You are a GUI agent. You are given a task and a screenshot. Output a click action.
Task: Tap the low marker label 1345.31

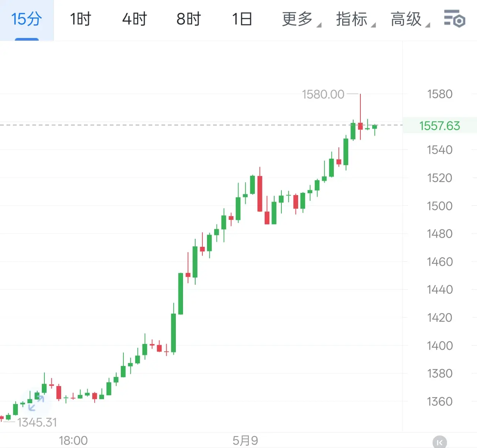click(x=37, y=422)
